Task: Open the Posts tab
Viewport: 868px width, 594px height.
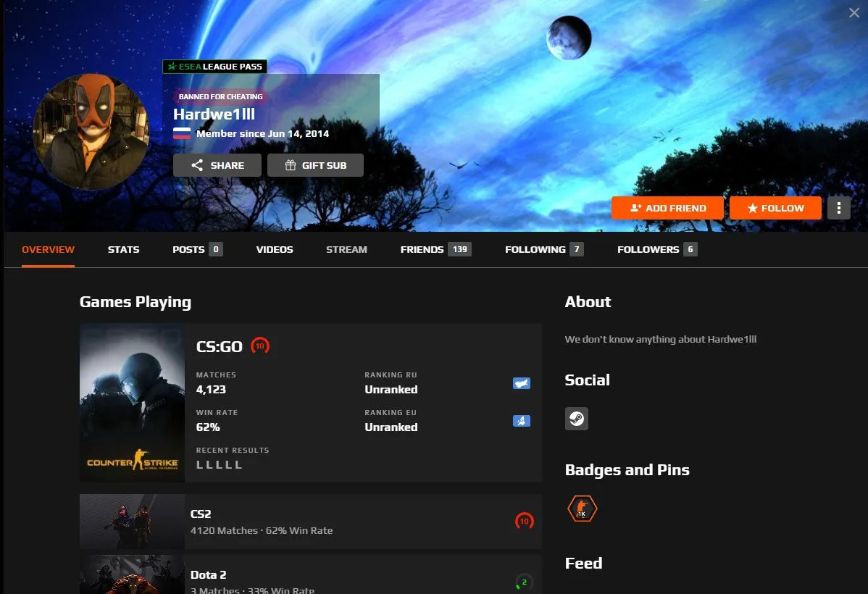Action: click(x=197, y=250)
